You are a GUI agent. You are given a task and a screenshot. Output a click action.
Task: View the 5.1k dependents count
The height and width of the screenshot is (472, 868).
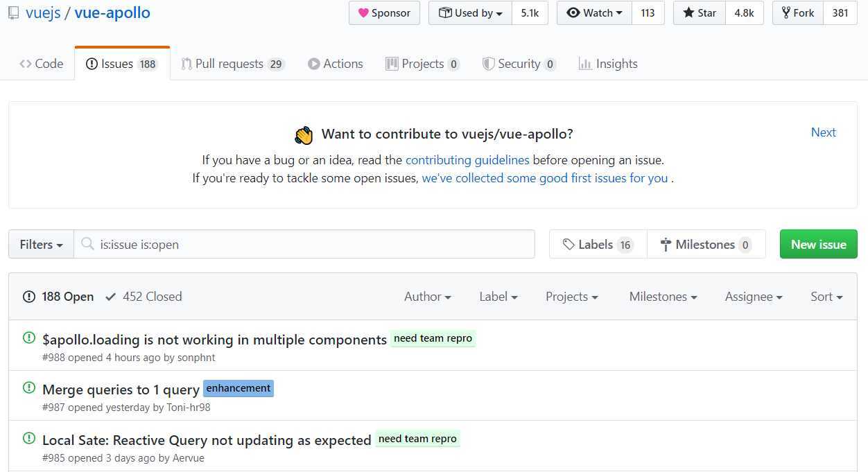pyautogui.click(x=530, y=13)
